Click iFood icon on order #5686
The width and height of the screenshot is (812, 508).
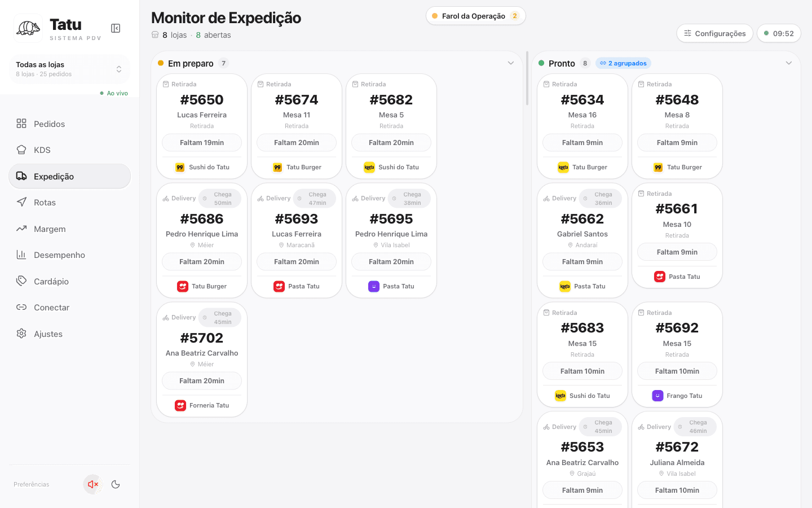coord(183,286)
